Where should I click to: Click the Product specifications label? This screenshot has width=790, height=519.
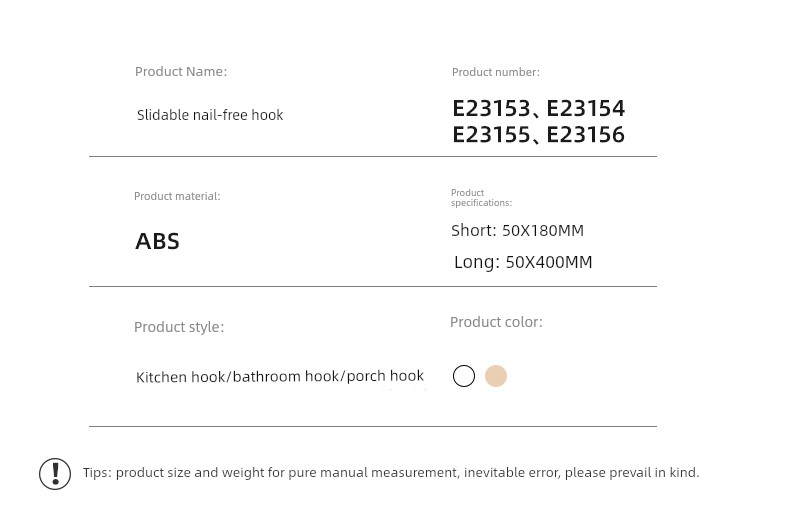pos(481,198)
